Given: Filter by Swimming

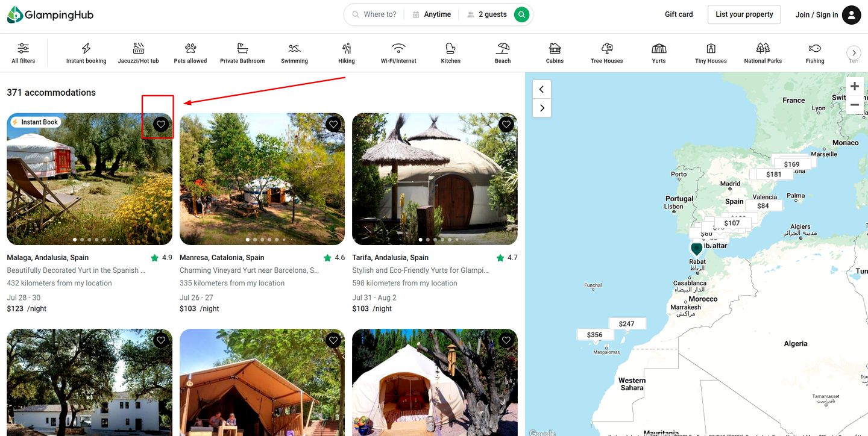Looking at the screenshot, I should [x=294, y=53].
